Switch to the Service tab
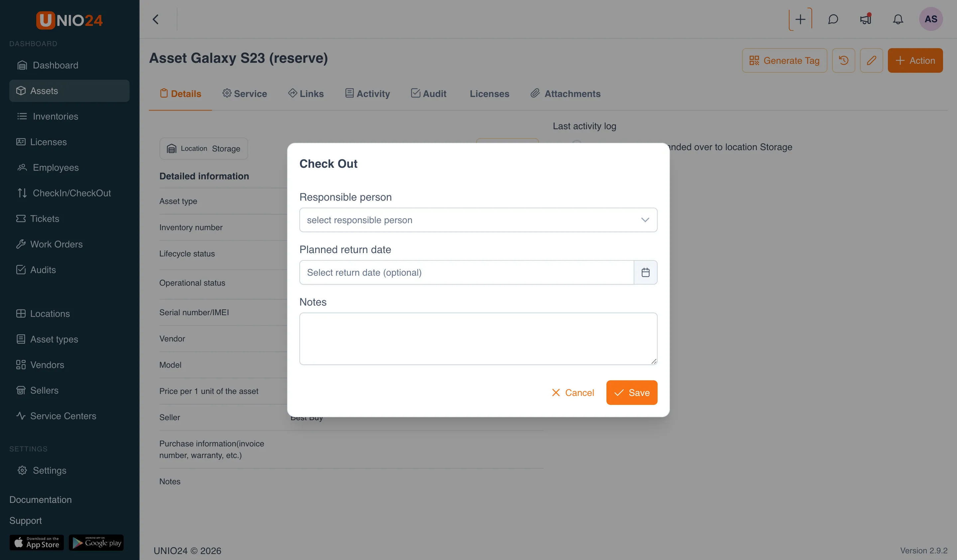This screenshot has height=560, width=957. click(245, 94)
